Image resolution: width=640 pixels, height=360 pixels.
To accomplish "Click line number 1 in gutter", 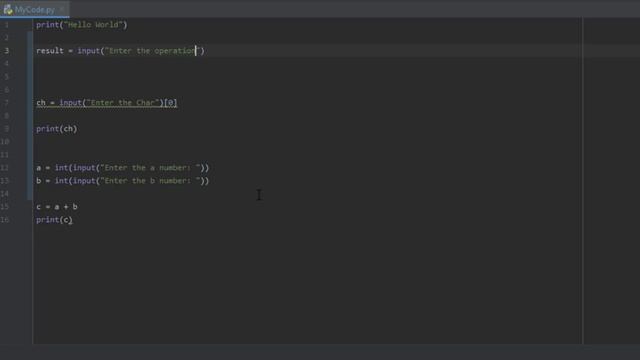I will tap(7, 25).
